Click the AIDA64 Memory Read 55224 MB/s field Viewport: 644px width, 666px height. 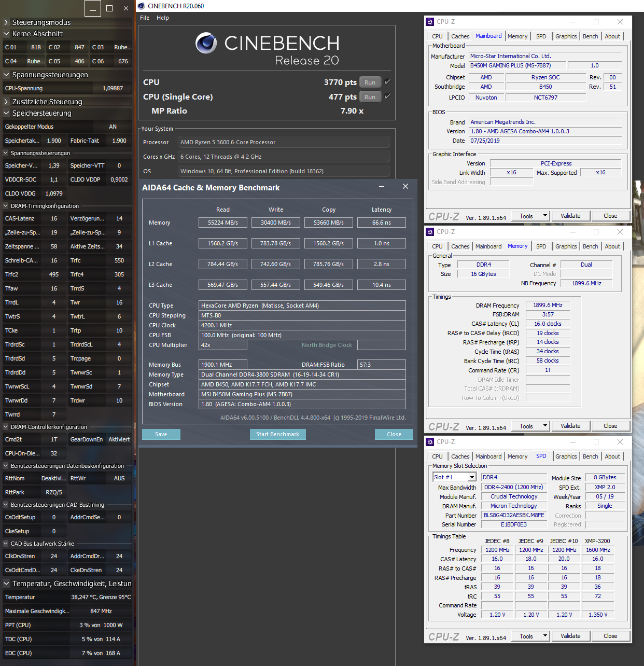(x=223, y=223)
